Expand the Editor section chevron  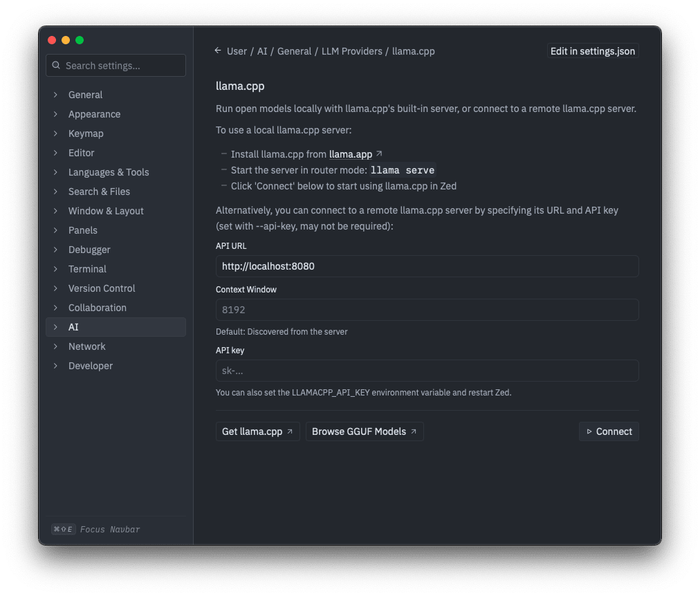pyautogui.click(x=55, y=153)
